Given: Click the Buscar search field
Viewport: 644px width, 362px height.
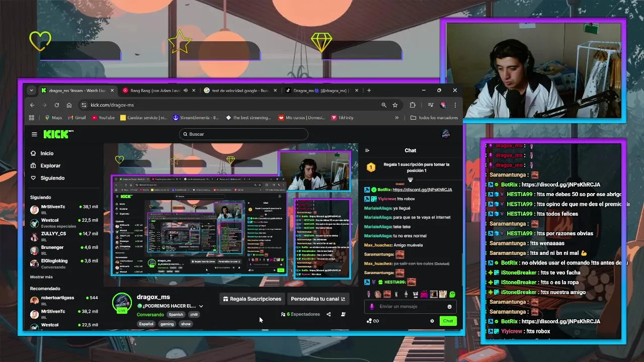Looking at the screenshot, I should click(x=244, y=134).
